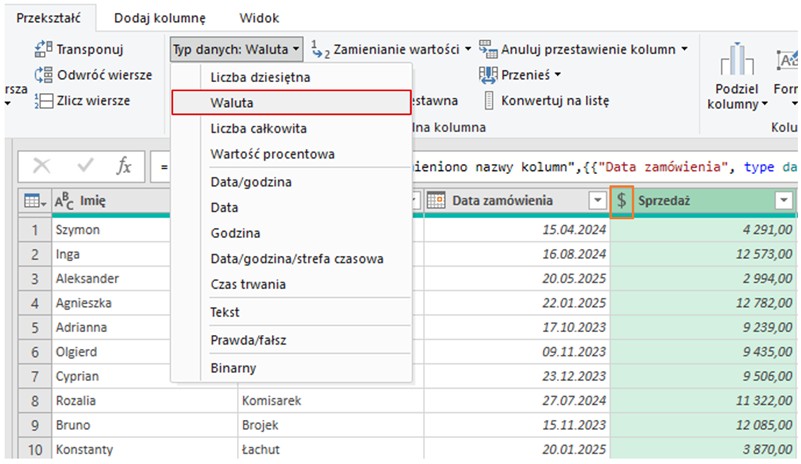Choose the Data type option
This screenshot has height=464, width=801.
(x=291, y=207)
